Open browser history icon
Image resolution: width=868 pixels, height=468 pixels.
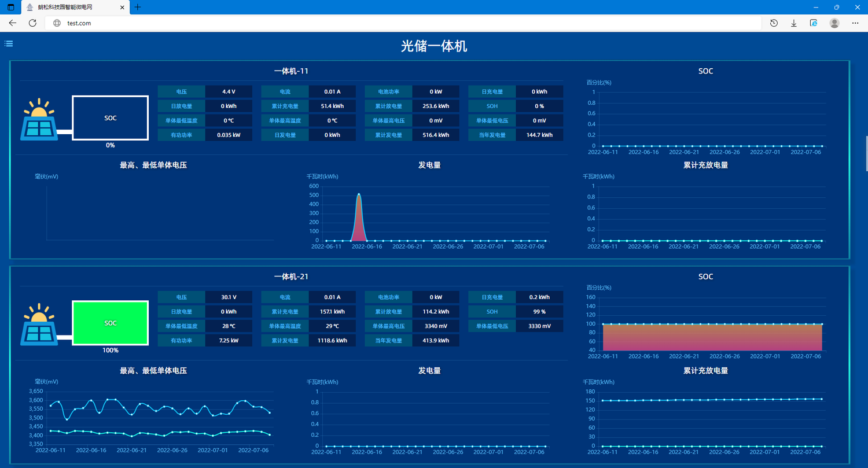pyautogui.click(x=774, y=23)
